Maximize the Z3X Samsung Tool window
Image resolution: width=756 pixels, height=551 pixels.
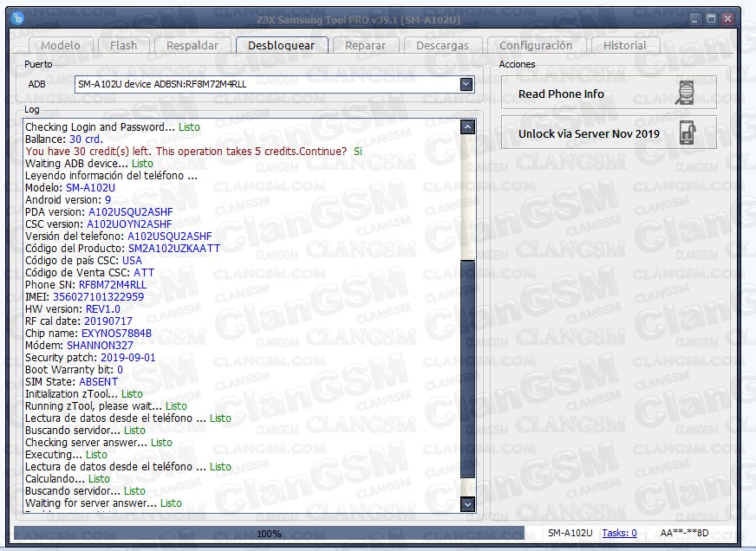pyautogui.click(x=711, y=19)
